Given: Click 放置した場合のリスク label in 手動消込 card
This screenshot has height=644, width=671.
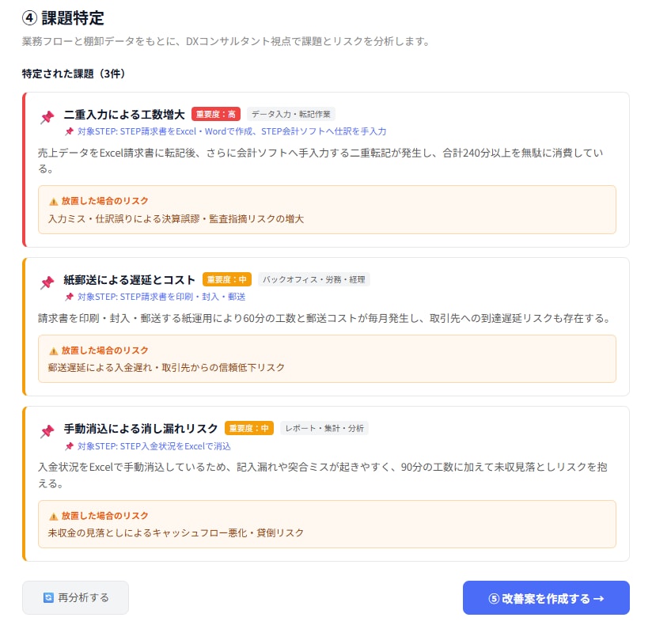Looking at the screenshot, I should point(104,516).
